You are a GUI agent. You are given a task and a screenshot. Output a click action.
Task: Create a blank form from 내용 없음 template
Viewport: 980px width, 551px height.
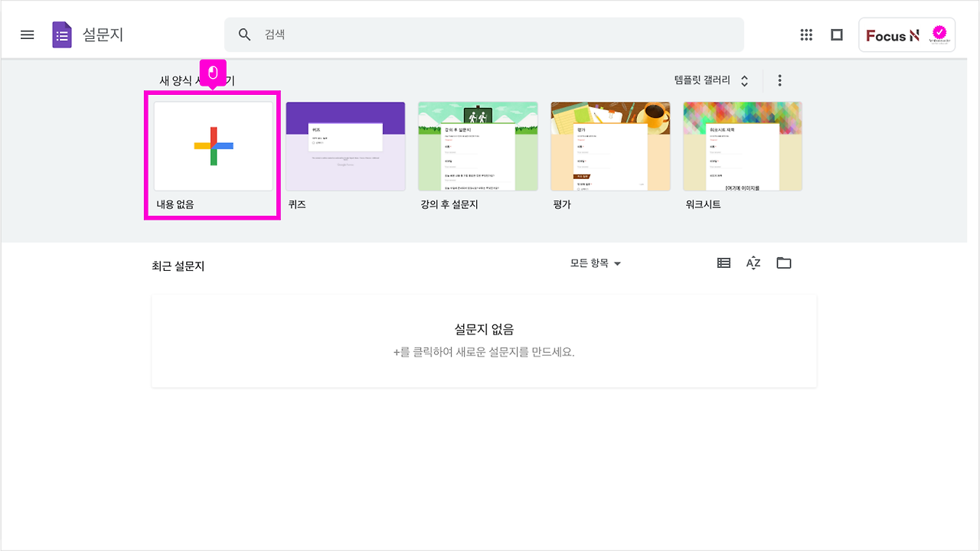coord(212,146)
